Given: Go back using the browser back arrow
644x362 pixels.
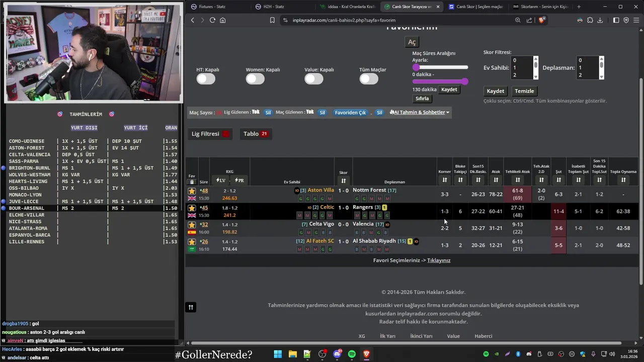Looking at the screenshot, I should (193, 20).
